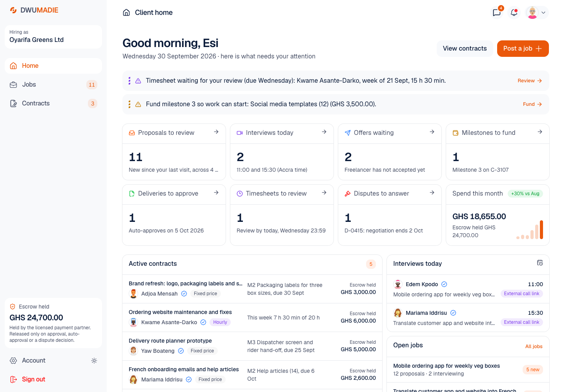This screenshot has height=392, width=565.
Task: Open Contracts in the sidebar
Action: (53, 103)
